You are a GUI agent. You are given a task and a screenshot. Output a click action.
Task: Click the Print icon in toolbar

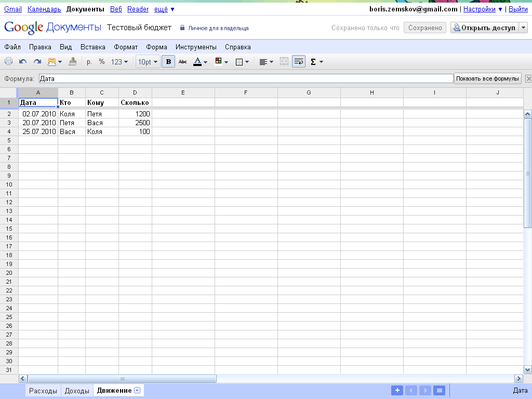pos(8,62)
